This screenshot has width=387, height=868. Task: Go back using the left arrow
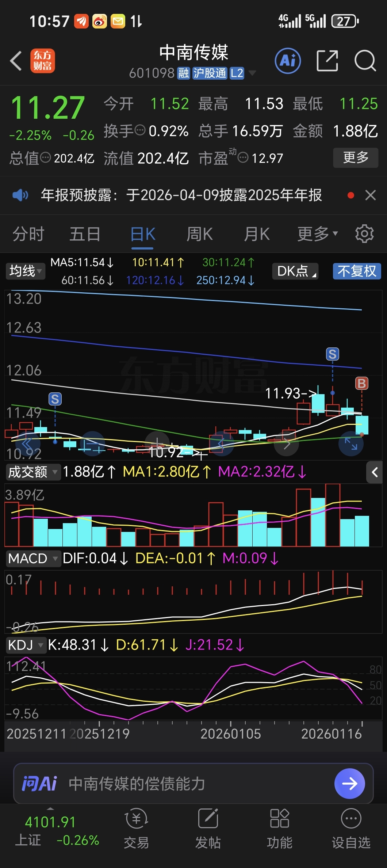click(x=16, y=61)
